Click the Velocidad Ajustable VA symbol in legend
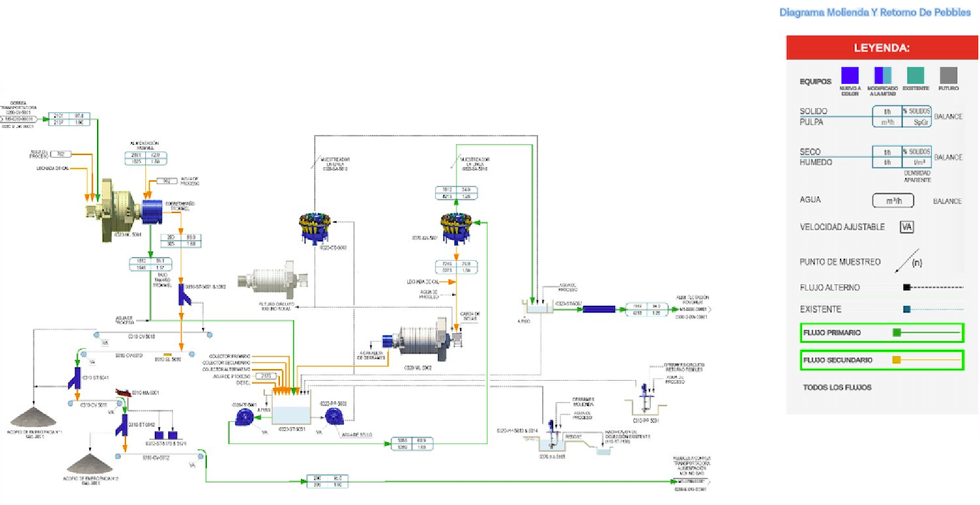The height and width of the screenshot is (505, 980). (x=906, y=227)
